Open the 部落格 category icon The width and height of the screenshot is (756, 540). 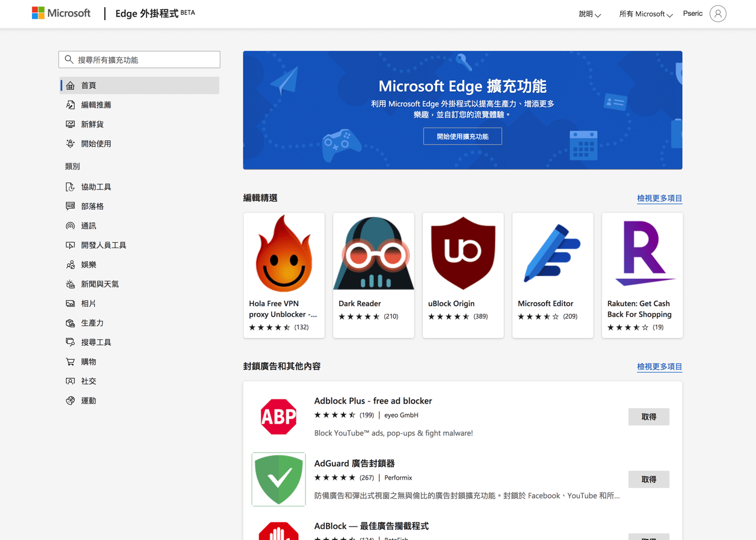coord(69,206)
